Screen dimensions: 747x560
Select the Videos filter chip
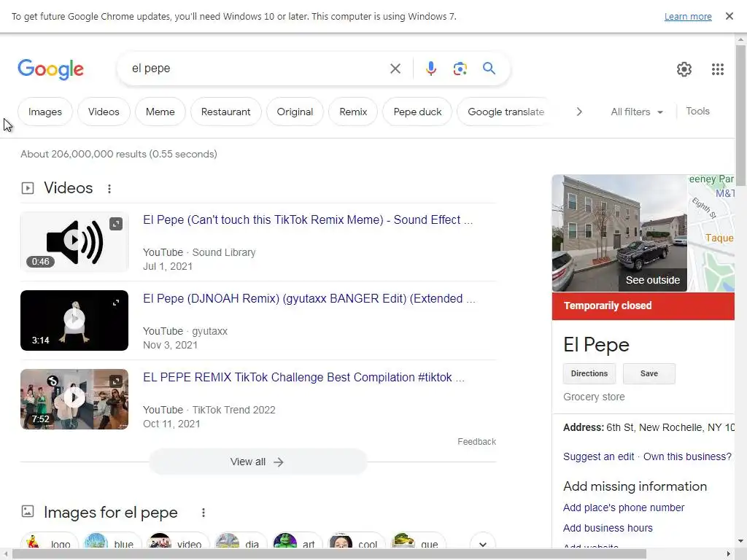pyautogui.click(x=104, y=112)
